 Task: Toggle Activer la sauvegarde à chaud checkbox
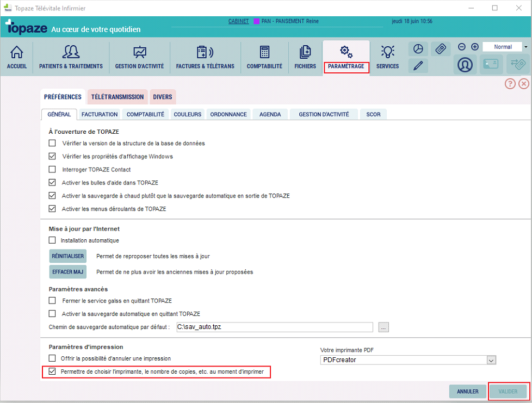coord(52,195)
